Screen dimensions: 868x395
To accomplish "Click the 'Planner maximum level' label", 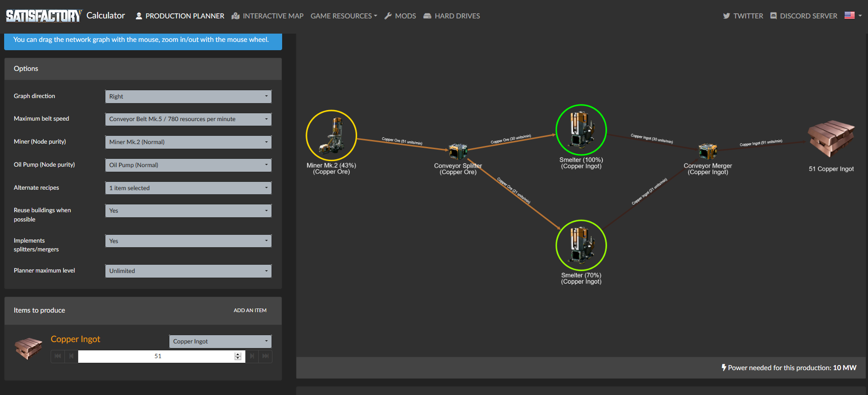I will click(x=44, y=270).
